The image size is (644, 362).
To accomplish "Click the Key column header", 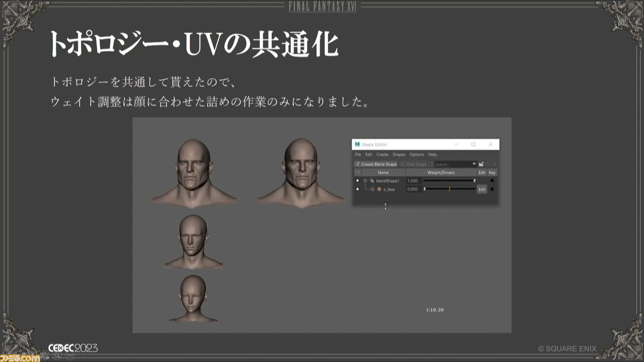I will tap(492, 172).
